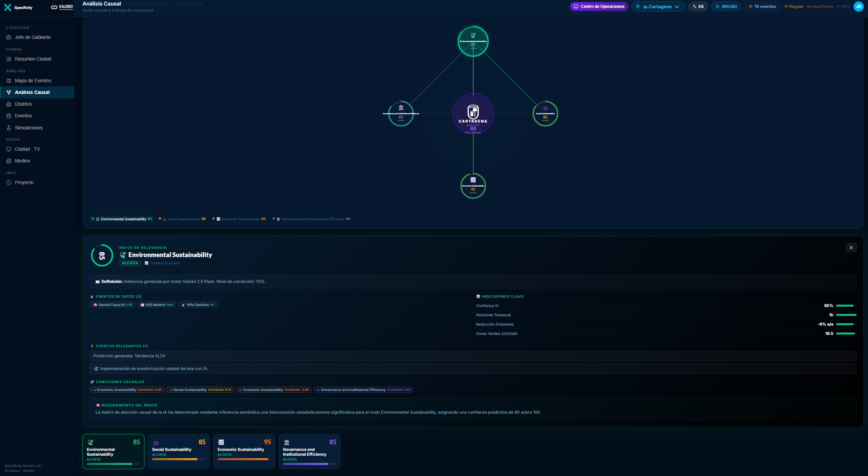Viewport: 868px width, 476px height.
Task: Click the 10 eventos badge
Action: click(x=762, y=7)
